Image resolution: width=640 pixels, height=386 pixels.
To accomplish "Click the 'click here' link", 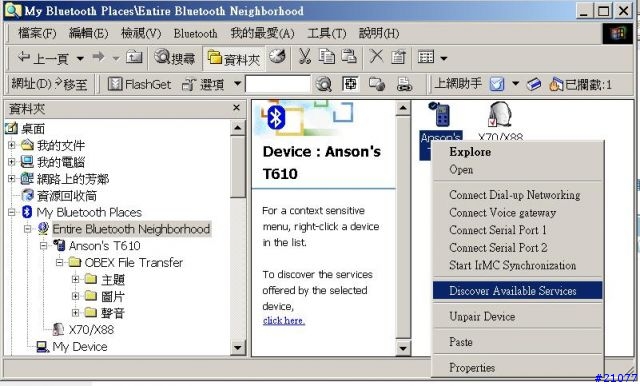I will click(284, 321).
